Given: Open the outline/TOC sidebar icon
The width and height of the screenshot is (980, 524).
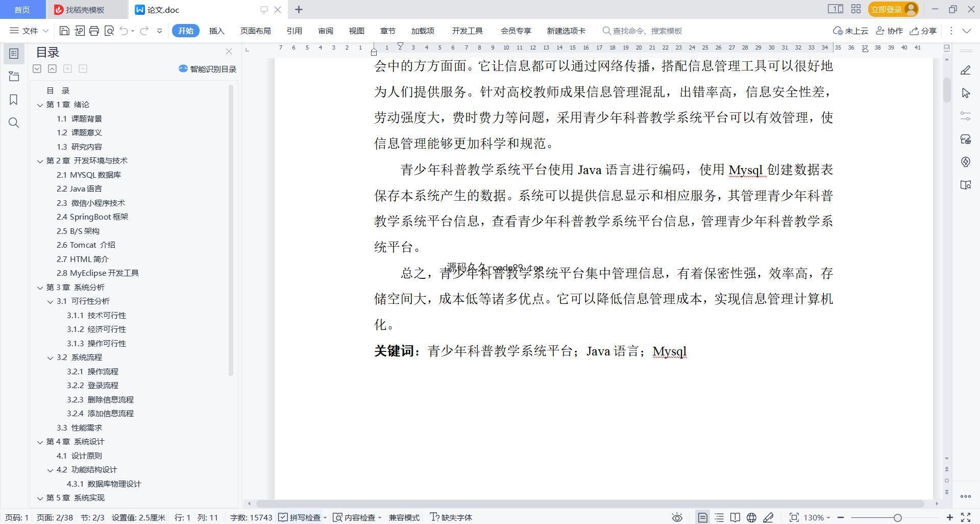Looking at the screenshot, I should coord(14,54).
